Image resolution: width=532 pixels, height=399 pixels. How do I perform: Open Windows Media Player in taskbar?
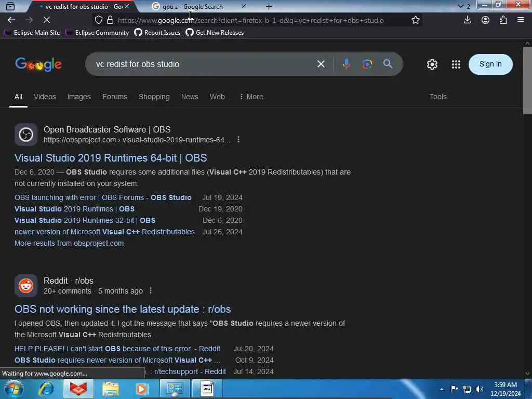click(x=142, y=389)
